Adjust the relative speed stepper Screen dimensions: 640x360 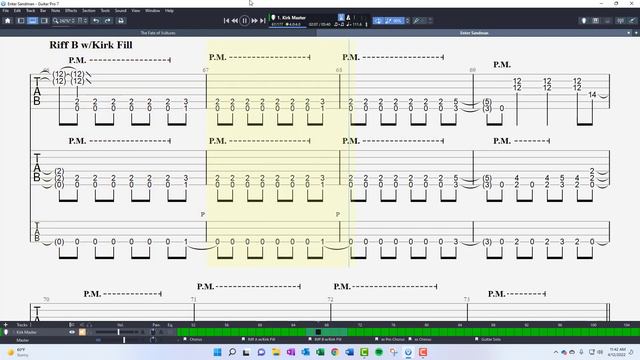(x=407, y=20)
